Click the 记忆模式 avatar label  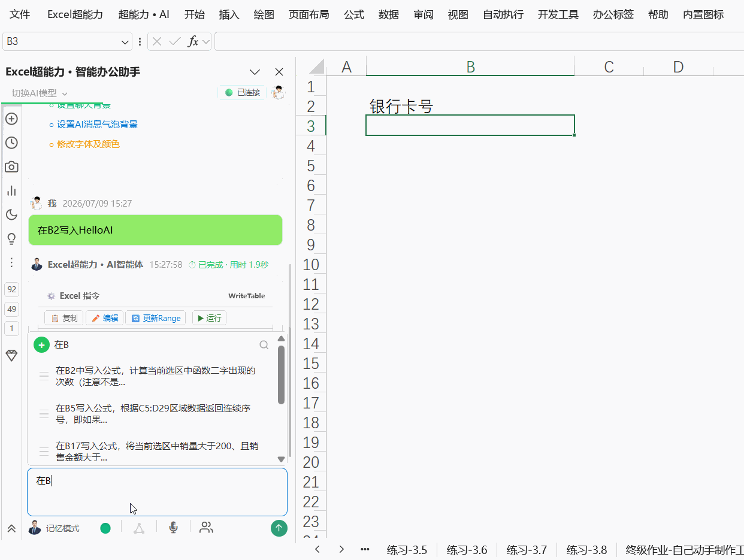pyautogui.click(x=54, y=528)
